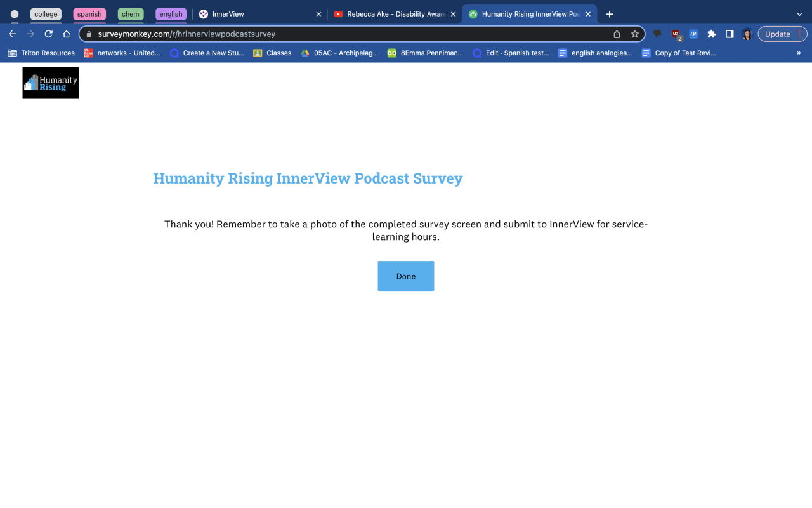
Task: Click the blue extension icon in toolbar
Action: tap(693, 34)
